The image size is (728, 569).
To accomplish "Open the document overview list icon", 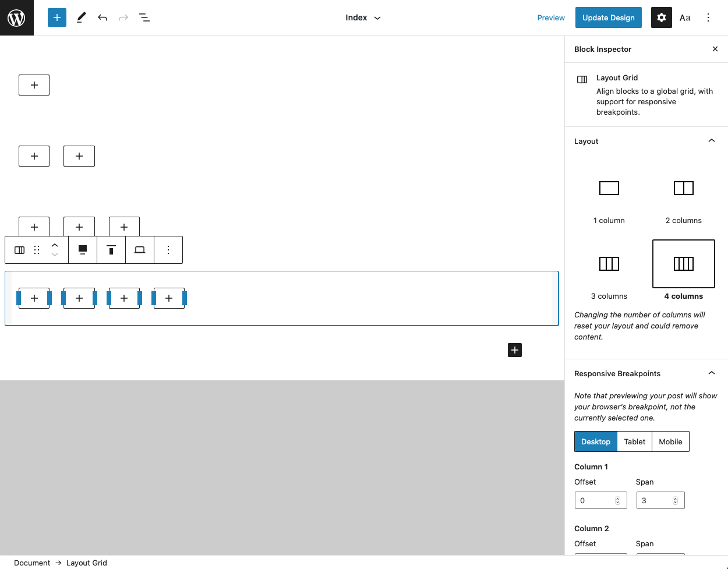I will point(144,17).
